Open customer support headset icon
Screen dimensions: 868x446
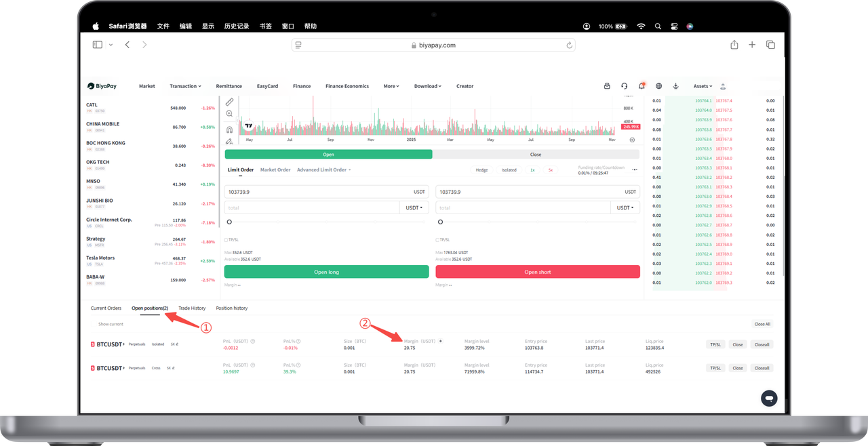(625, 86)
